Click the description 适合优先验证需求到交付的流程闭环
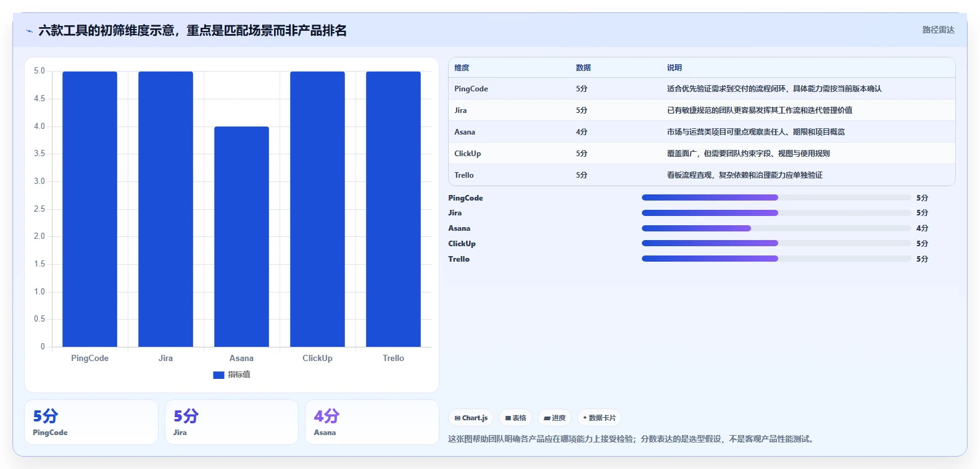 [x=774, y=89]
